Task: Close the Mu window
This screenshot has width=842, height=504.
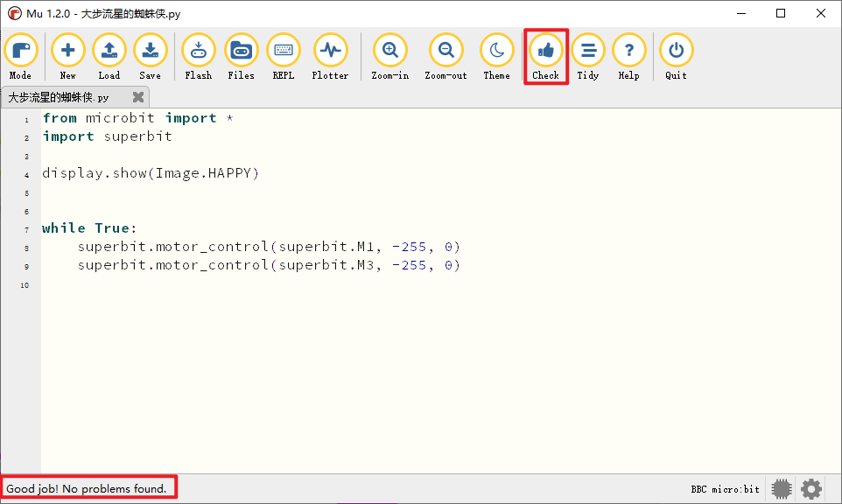Action: coord(821,13)
